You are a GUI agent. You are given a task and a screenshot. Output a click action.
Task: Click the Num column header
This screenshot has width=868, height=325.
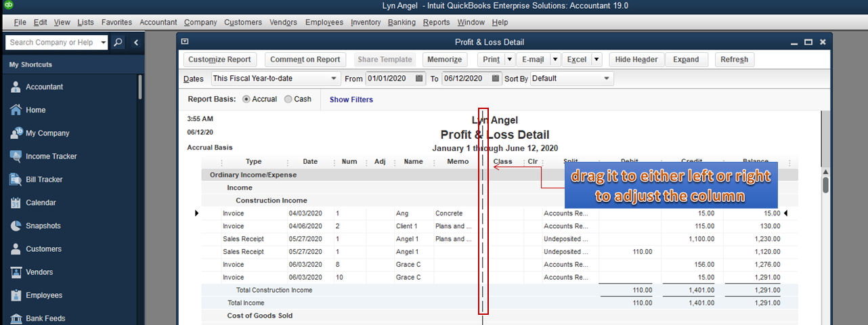pyautogui.click(x=349, y=162)
